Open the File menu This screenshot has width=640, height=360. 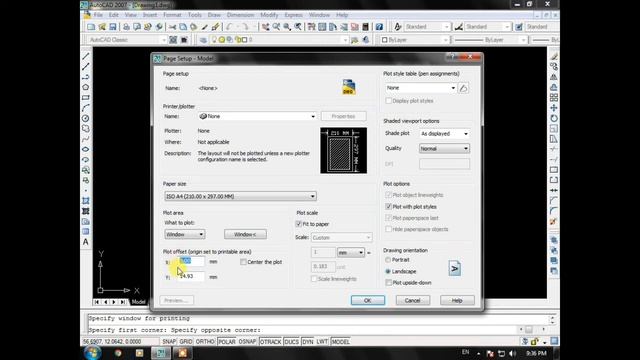coord(98,15)
